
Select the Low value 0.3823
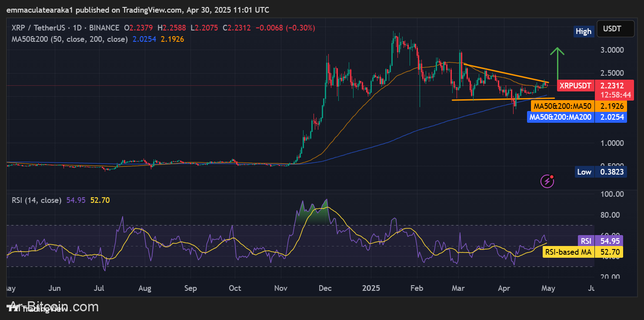click(x=612, y=172)
